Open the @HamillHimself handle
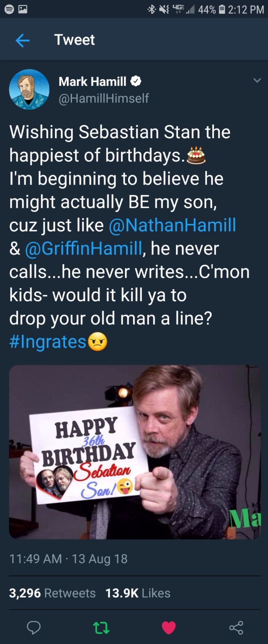 (104, 98)
